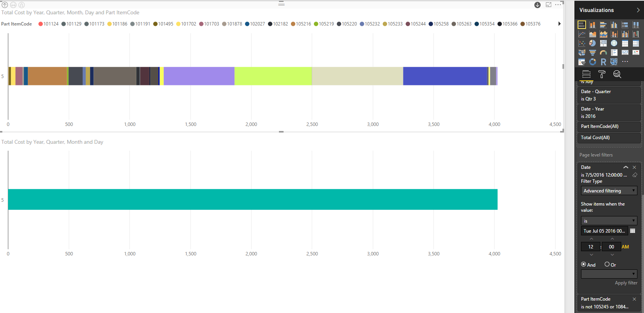Screen dimensions: 644x313
Task: Expand the Date - Year filter card
Action: tap(609, 112)
